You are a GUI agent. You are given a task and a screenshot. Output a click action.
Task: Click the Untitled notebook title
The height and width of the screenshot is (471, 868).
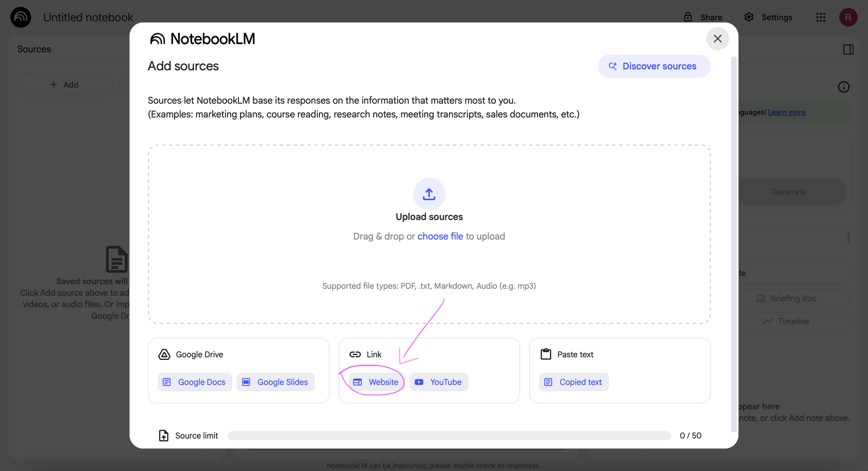click(x=88, y=17)
